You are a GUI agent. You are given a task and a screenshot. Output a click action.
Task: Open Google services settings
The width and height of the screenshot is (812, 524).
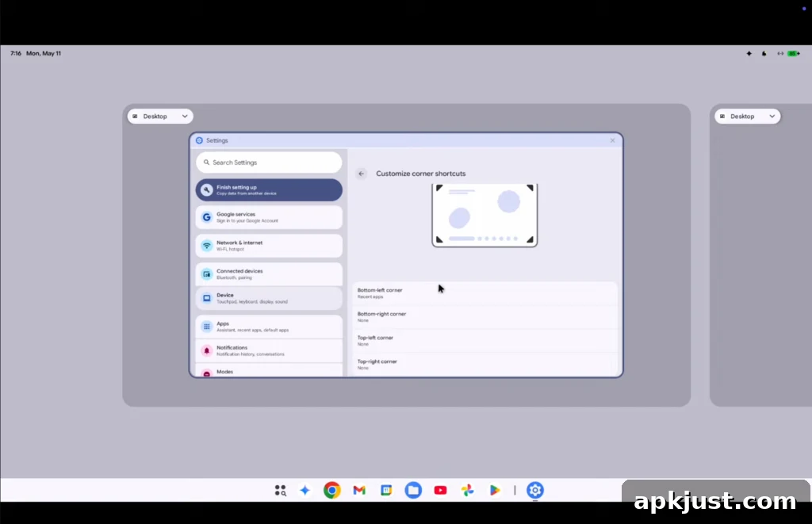click(269, 217)
